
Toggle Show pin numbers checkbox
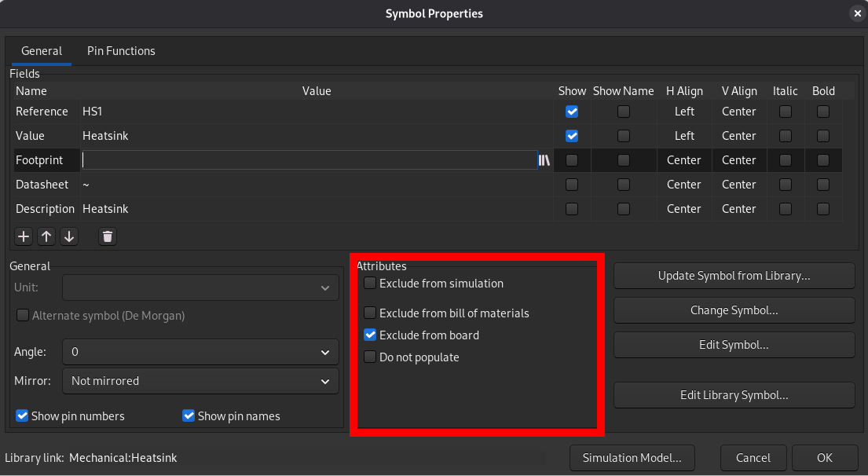[x=22, y=416]
